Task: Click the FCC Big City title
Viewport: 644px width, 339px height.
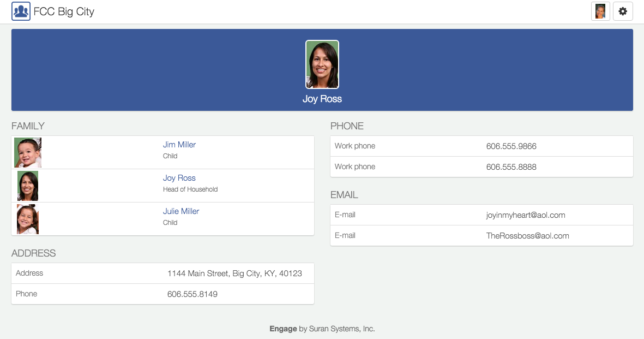Action: [x=64, y=11]
